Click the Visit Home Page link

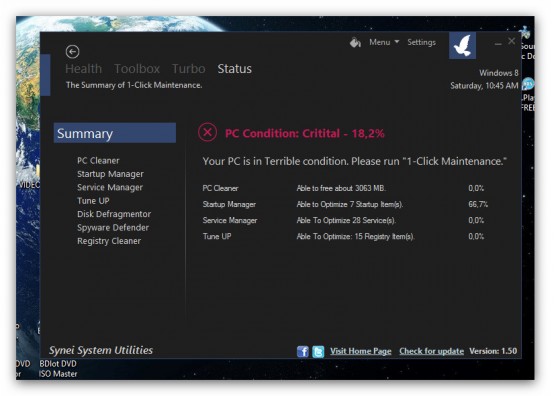(361, 351)
